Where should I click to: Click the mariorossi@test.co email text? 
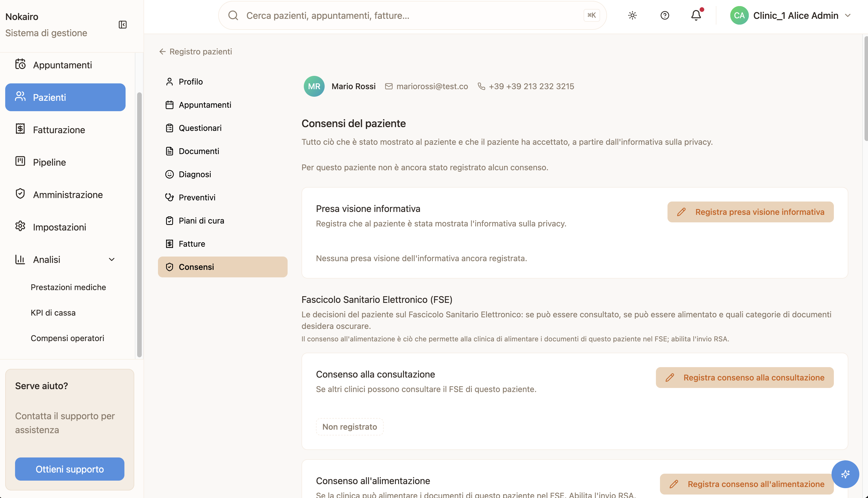click(x=432, y=86)
